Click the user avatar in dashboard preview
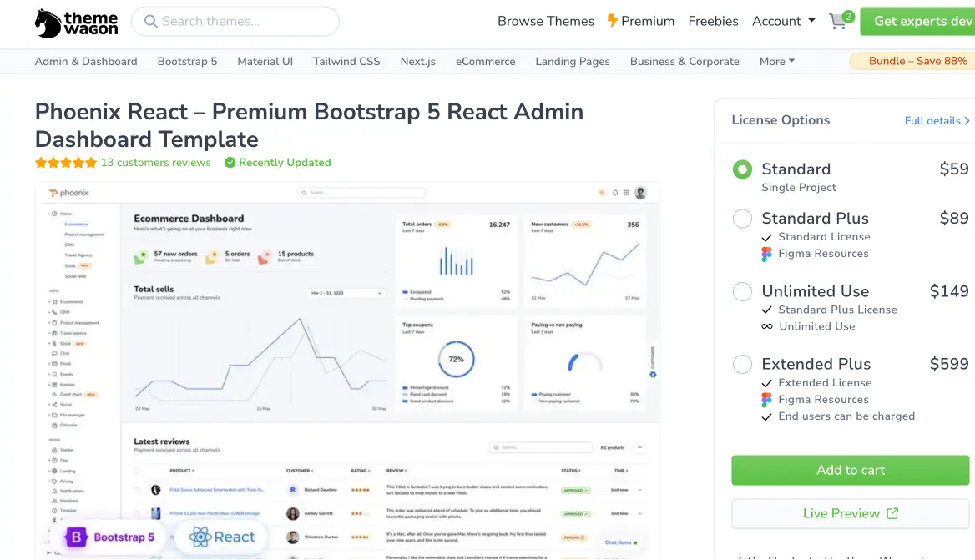 click(640, 194)
